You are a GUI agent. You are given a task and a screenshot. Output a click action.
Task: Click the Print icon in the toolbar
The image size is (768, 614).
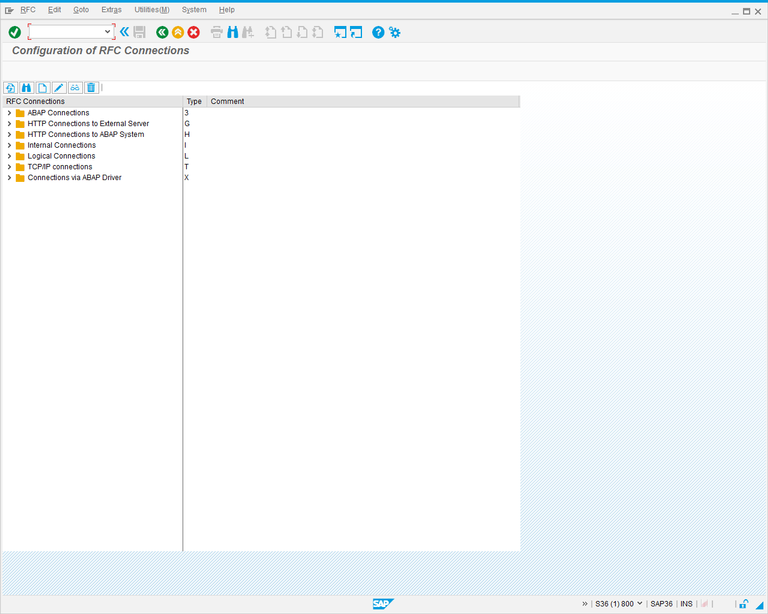[216, 32]
